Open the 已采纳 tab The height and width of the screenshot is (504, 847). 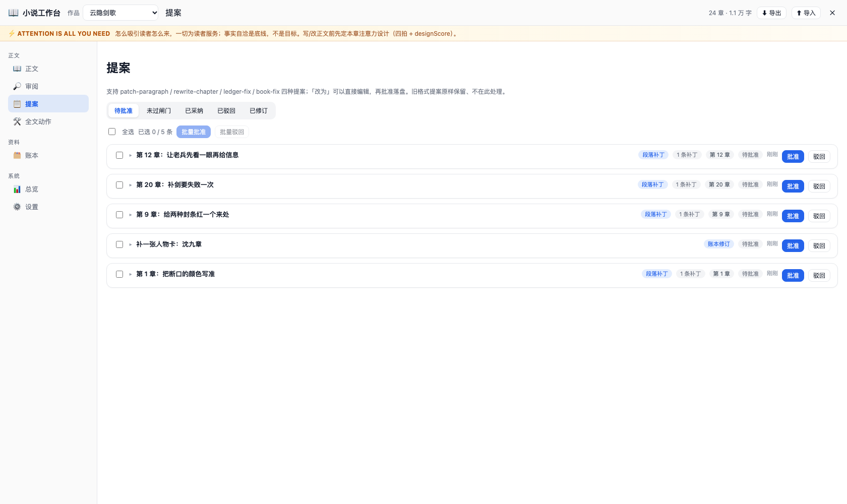pyautogui.click(x=194, y=111)
